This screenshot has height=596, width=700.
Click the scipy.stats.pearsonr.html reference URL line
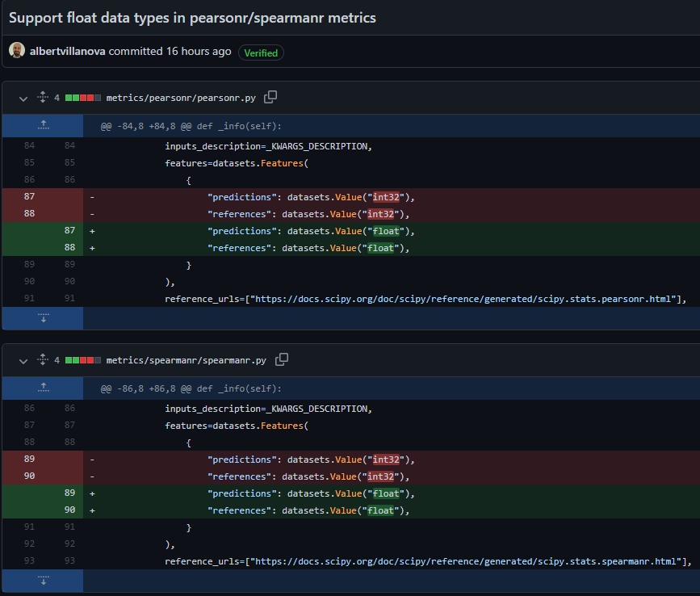click(x=425, y=299)
